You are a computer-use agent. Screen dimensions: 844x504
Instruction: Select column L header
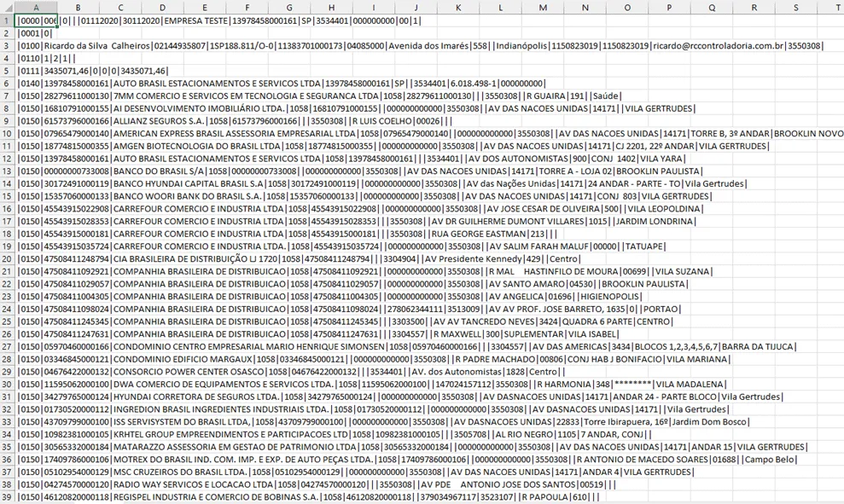coord(501,8)
